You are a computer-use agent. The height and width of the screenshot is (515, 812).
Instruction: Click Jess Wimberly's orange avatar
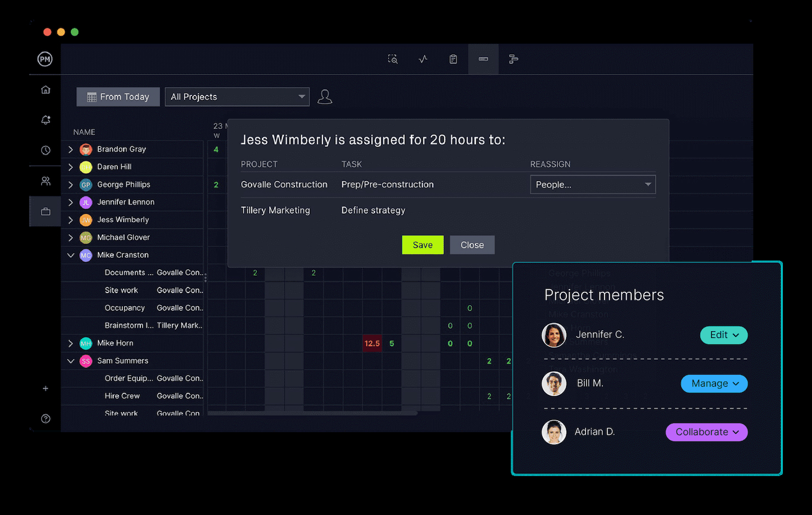point(86,220)
